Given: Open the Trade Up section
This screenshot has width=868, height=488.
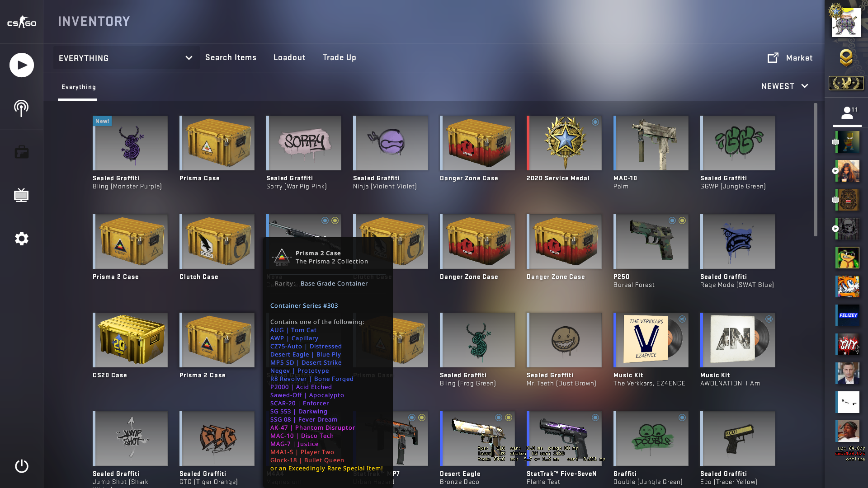Looking at the screenshot, I should point(340,57).
